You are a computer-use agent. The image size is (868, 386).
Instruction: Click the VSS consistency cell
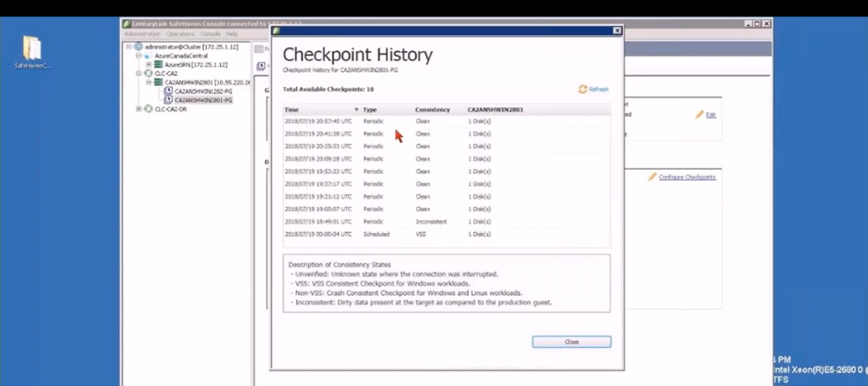[421, 234]
